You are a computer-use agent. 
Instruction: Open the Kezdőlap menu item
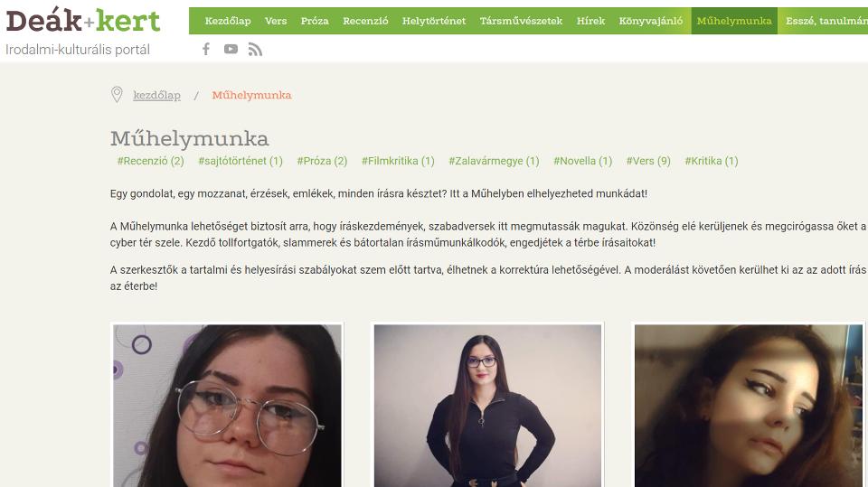point(228,21)
